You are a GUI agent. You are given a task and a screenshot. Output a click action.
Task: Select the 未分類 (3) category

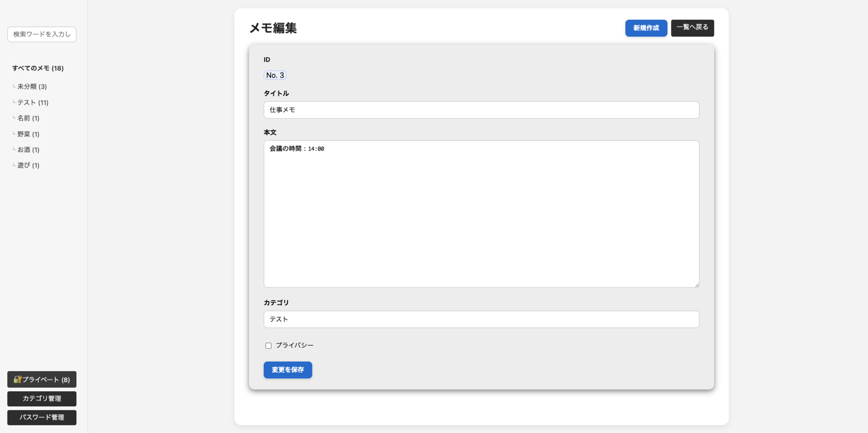32,87
